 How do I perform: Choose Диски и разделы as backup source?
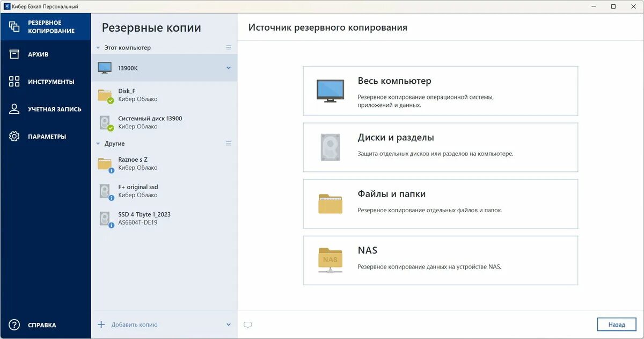coord(441,147)
